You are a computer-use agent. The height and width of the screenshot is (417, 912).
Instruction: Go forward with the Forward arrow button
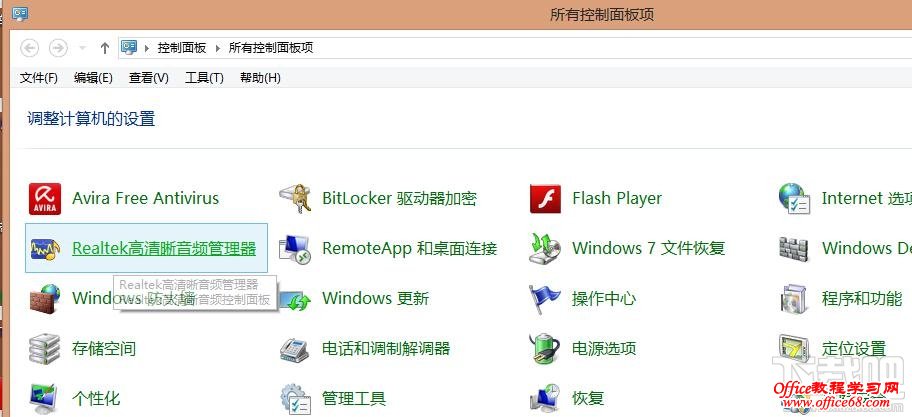click(58, 48)
